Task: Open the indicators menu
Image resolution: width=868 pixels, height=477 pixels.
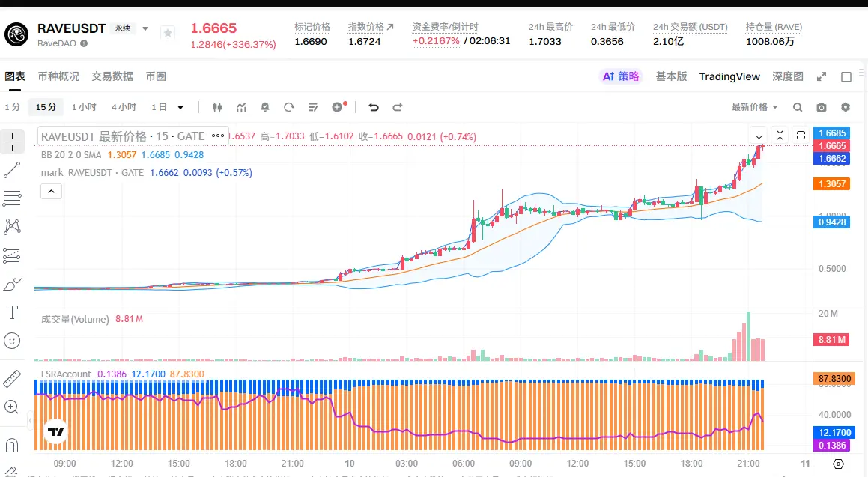Action: [241, 107]
